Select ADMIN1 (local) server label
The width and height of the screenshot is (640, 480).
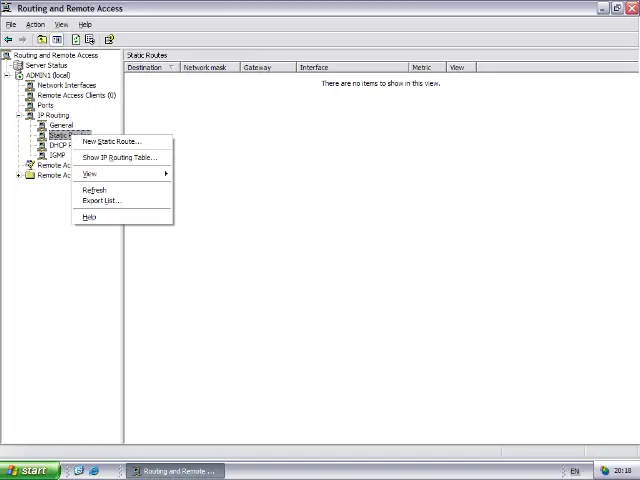(48, 76)
